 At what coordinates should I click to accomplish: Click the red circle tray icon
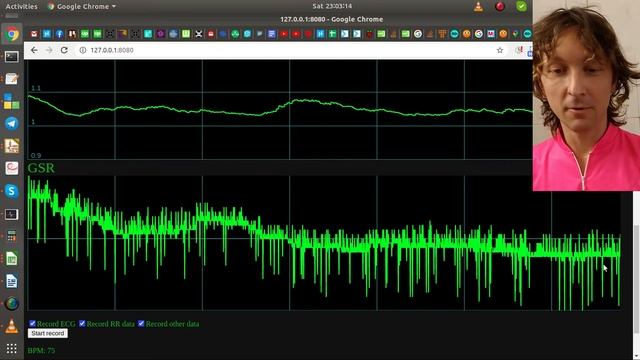point(500,7)
